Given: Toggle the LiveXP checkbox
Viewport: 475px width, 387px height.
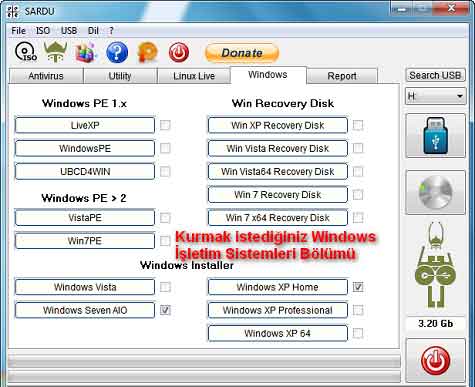Looking at the screenshot, I should (165, 125).
